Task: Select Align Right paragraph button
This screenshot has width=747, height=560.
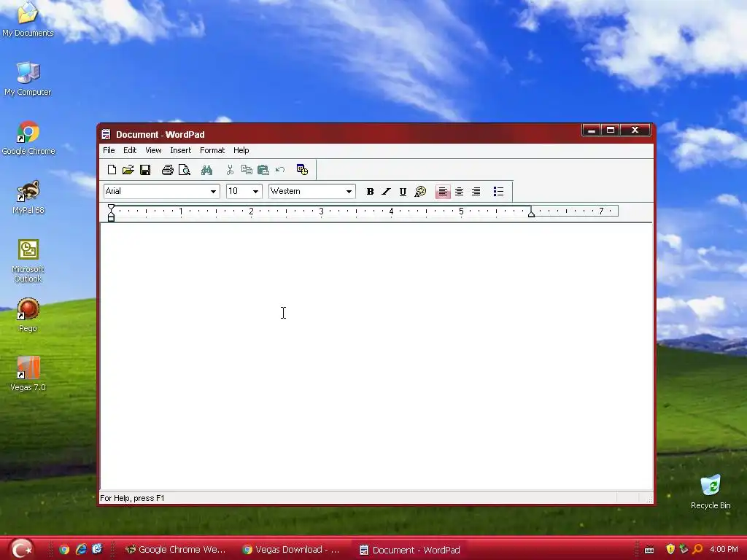Action: pyautogui.click(x=476, y=192)
